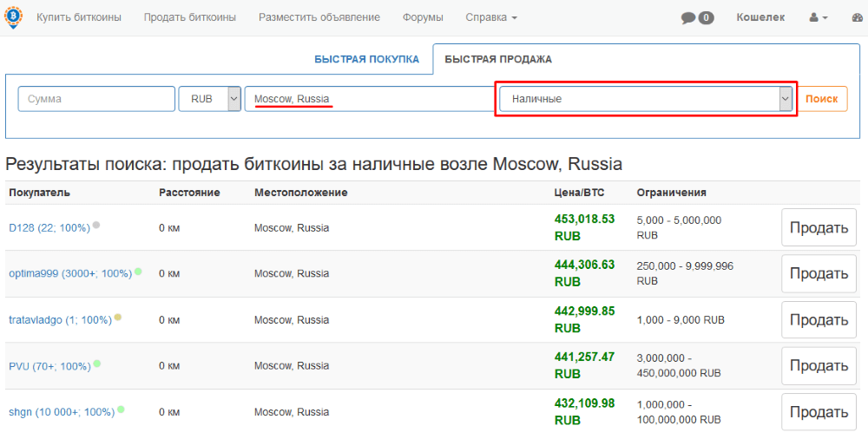Click the Ограничения column header
Image resolution: width=868 pixels, height=439 pixels.
click(x=672, y=193)
